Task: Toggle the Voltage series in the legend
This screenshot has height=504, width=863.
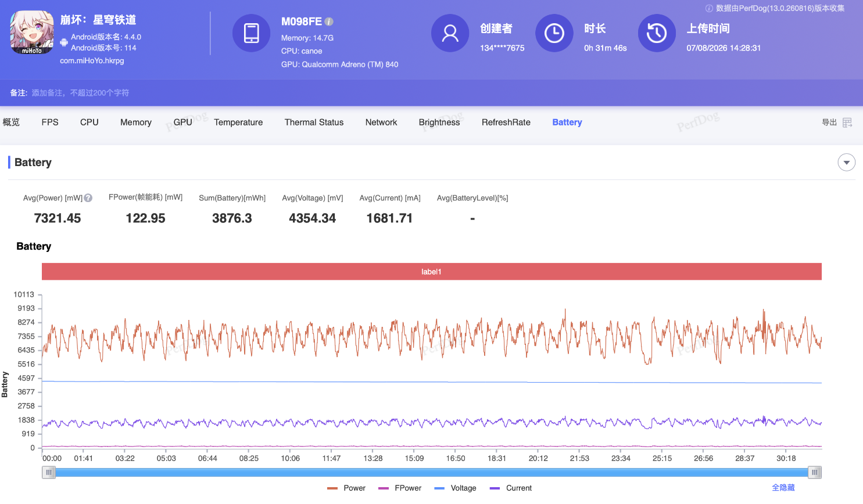Action: (x=455, y=488)
